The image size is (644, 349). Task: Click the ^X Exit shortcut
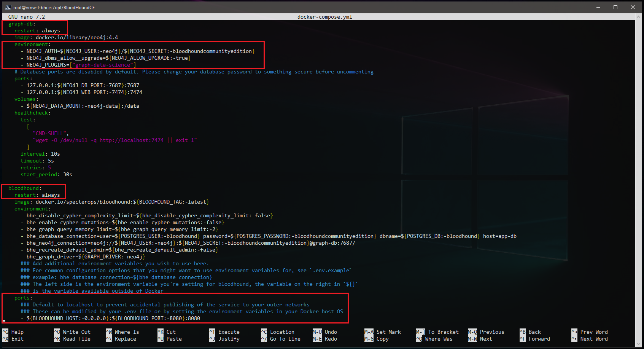click(13, 339)
